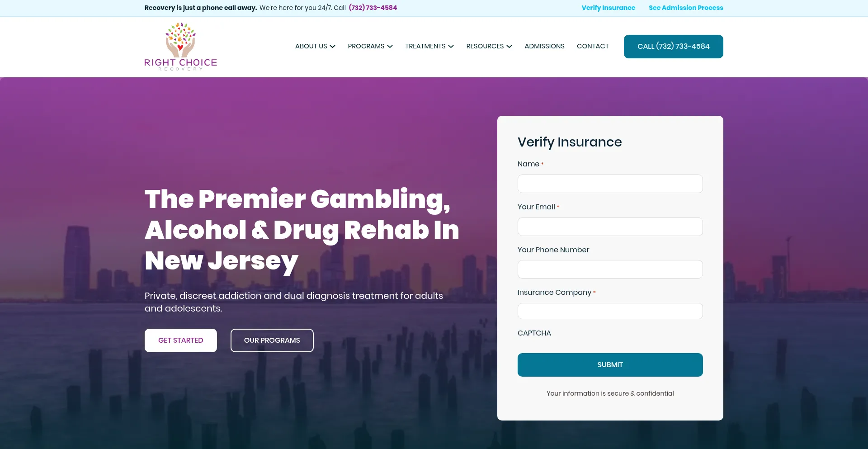Focus the Insurance Company input field
The image size is (868, 449).
pos(610,311)
